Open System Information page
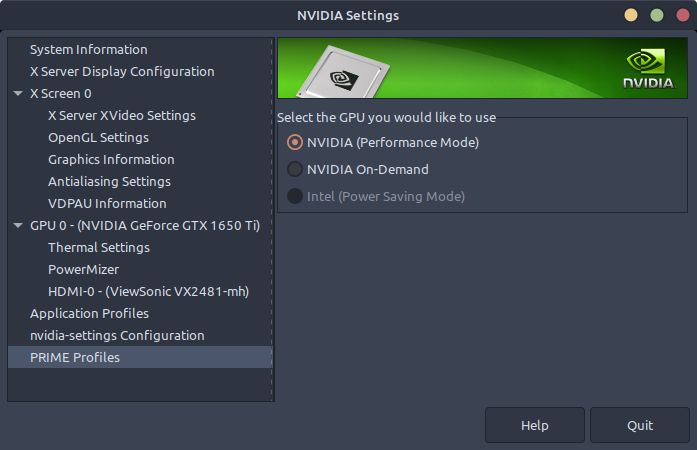The image size is (697, 450). click(88, 49)
